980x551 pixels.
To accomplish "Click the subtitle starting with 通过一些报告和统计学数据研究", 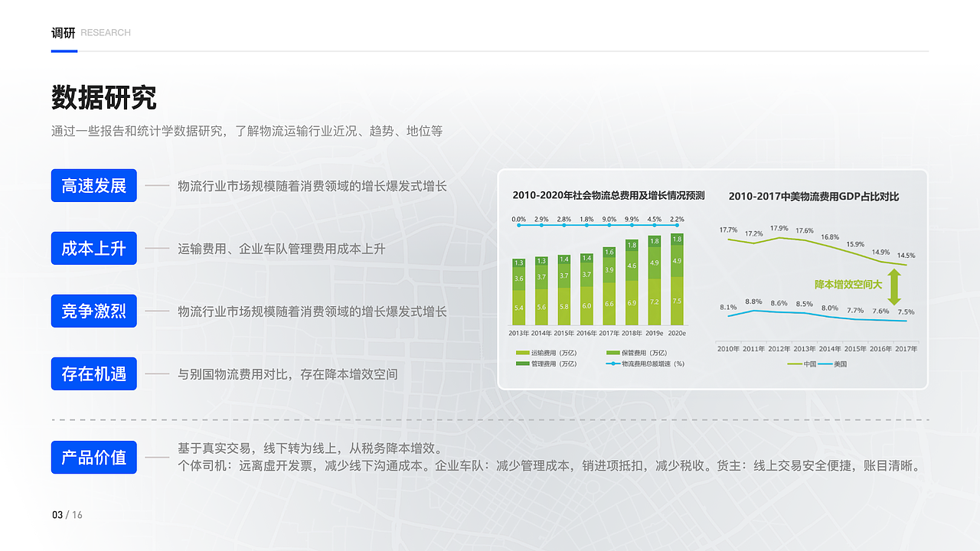I will point(247,131).
